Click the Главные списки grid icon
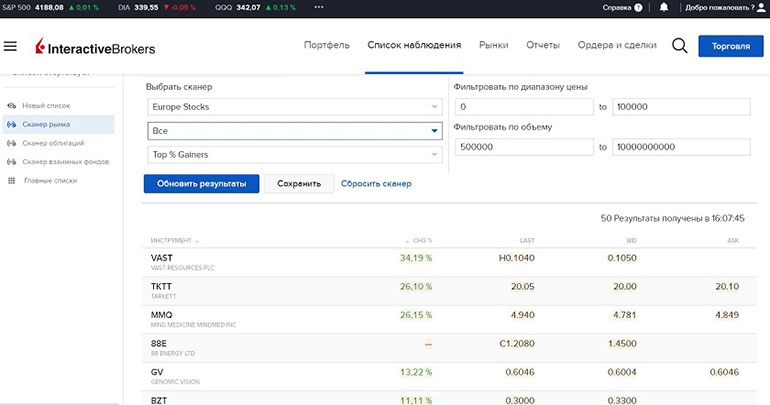 coord(12,181)
